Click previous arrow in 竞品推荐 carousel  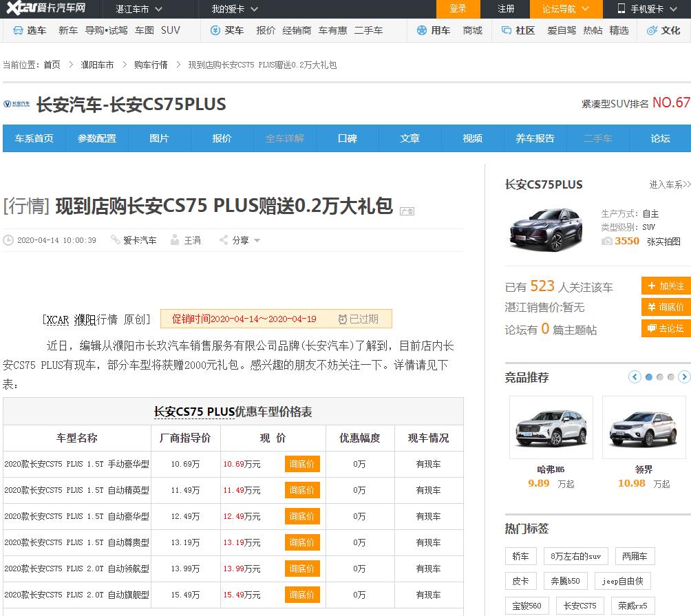click(x=635, y=376)
